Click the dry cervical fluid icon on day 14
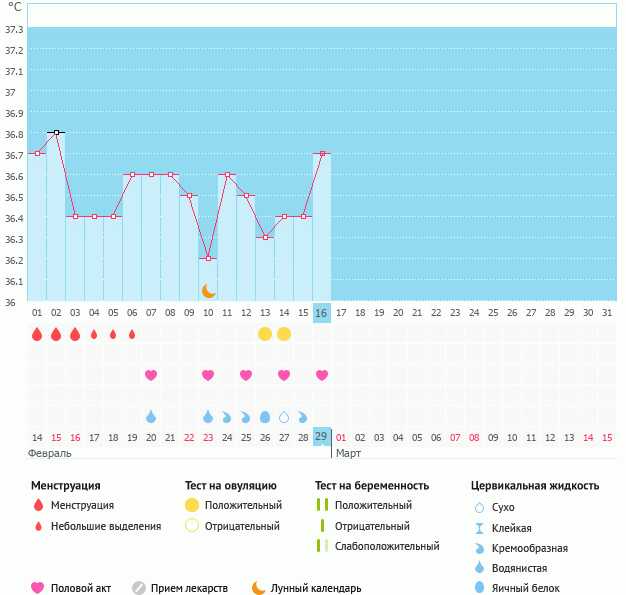626x595 pixels. click(x=284, y=416)
